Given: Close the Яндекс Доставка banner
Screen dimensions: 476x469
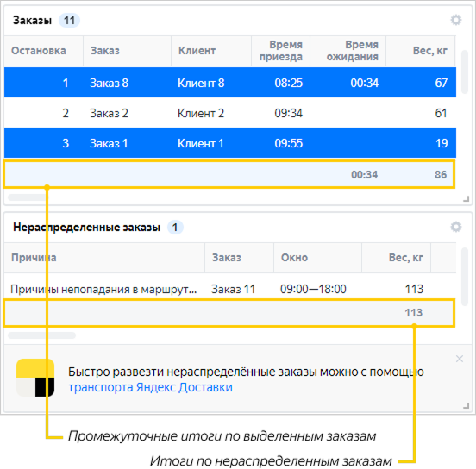Looking at the screenshot, I should pos(460,359).
